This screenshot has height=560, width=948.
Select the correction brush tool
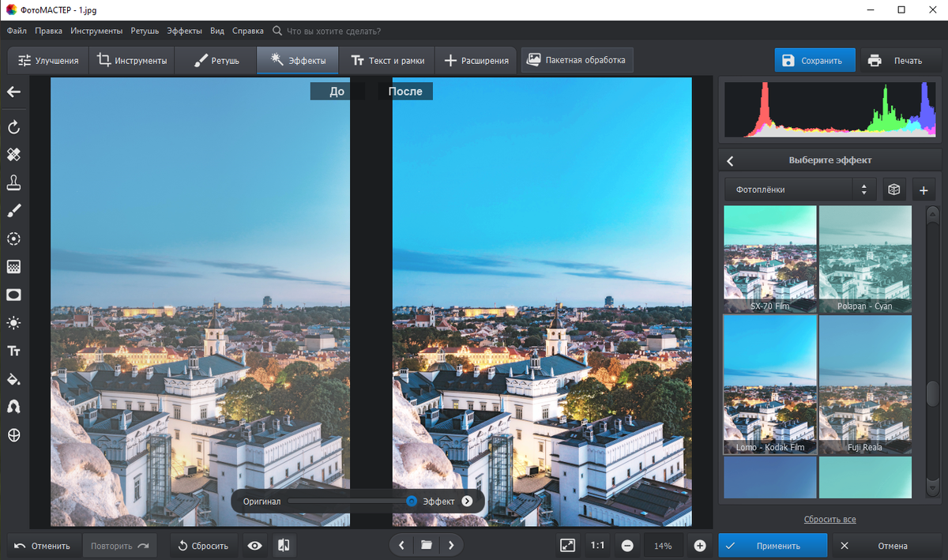click(x=13, y=210)
